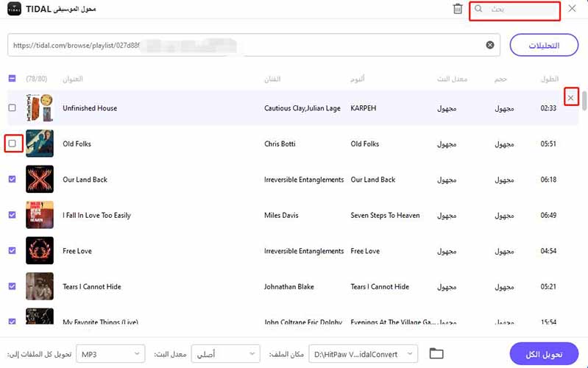The width and height of the screenshot is (588, 368).
Task: Click the TIDAL app logo
Action: (14, 9)
